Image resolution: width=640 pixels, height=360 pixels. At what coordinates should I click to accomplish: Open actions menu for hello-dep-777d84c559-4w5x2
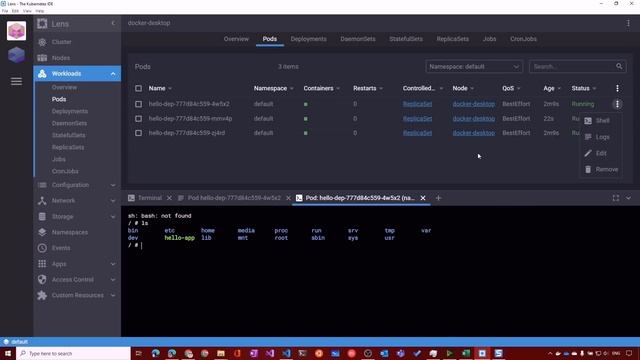617,104
